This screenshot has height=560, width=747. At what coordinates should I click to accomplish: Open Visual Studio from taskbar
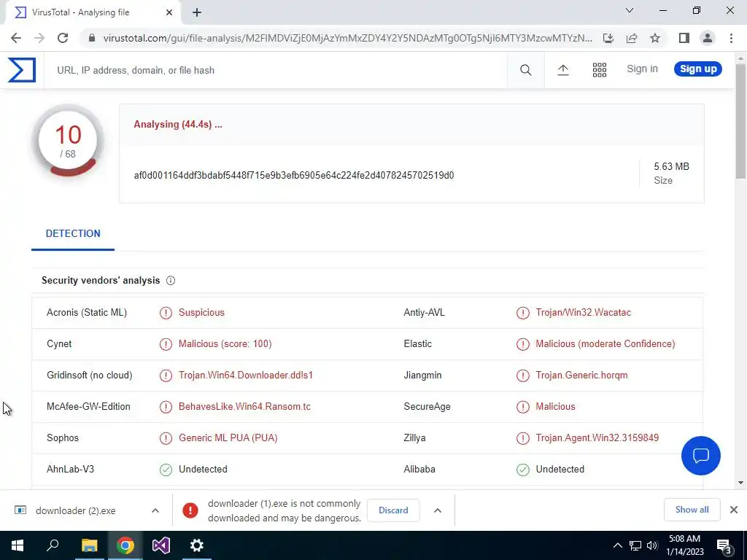click(x=161, y=545)
